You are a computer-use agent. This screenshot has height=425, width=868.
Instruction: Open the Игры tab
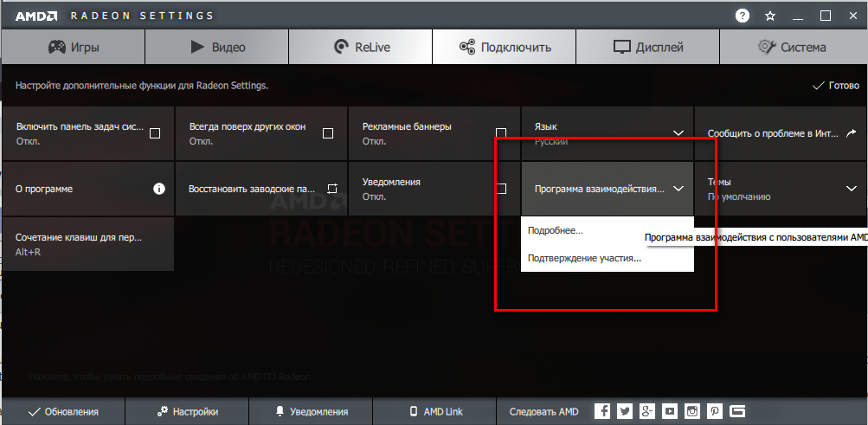pyautogui.click(x=73, y=47)
